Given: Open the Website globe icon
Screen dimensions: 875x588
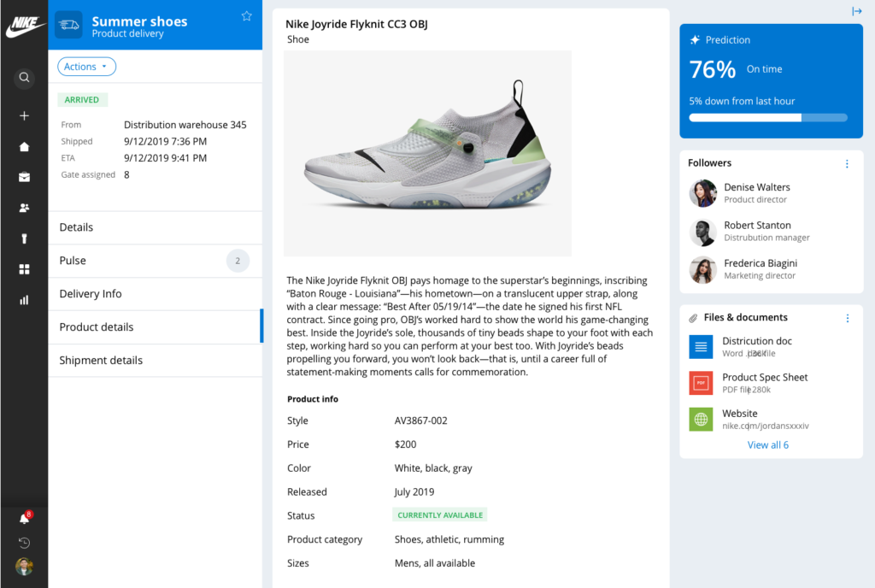Looking at the screenshot, I should click(x=701, y=420).
